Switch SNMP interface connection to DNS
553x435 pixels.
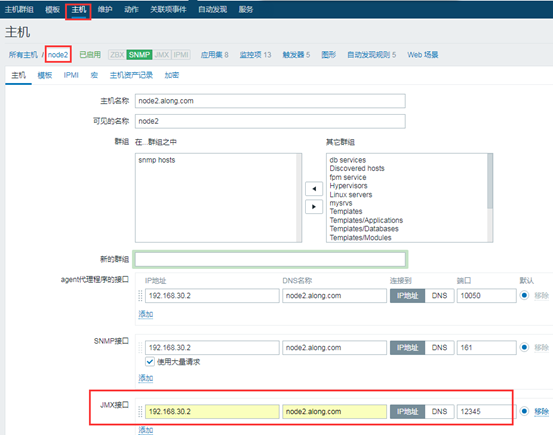[x=439, y=348]
